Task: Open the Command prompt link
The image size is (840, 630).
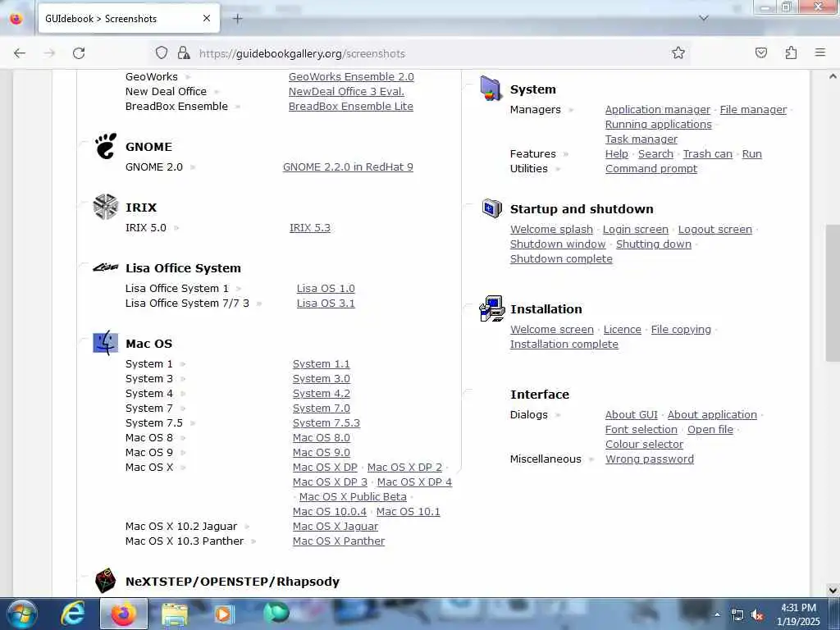Action: click(x=651, y=169)
